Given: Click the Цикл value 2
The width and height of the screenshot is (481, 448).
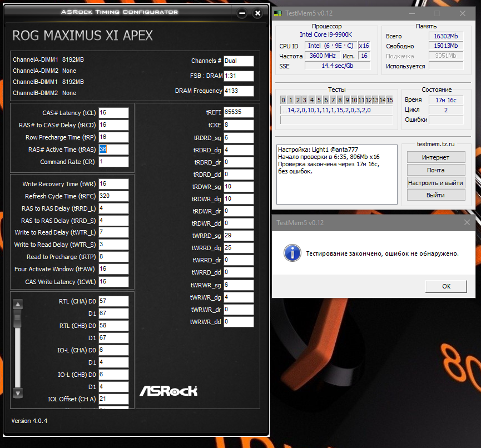Looking at the screenshot, I should tap(446, 110).
